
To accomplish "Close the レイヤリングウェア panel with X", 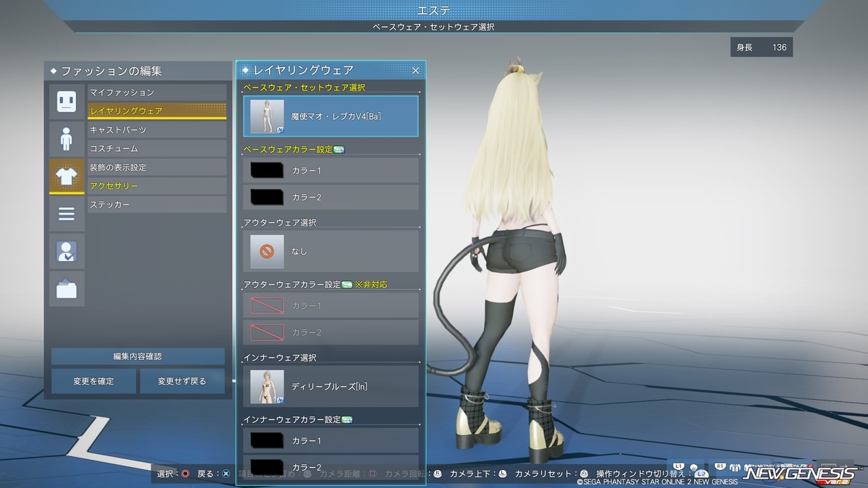I will point(416,70).
